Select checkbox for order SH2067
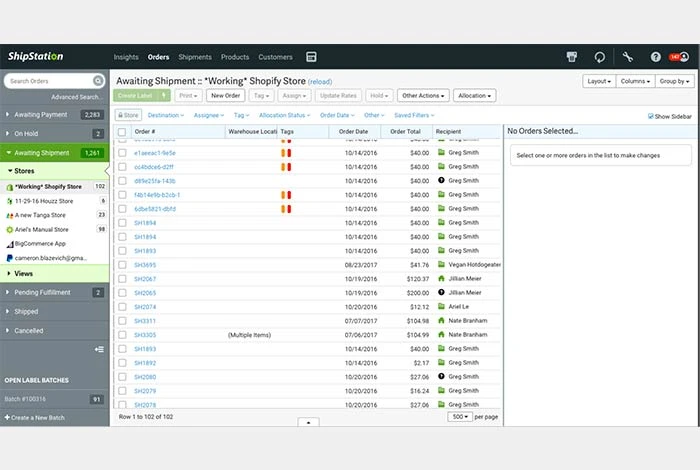The width and height of the screenshot is (700, 470). pos(122,279)
